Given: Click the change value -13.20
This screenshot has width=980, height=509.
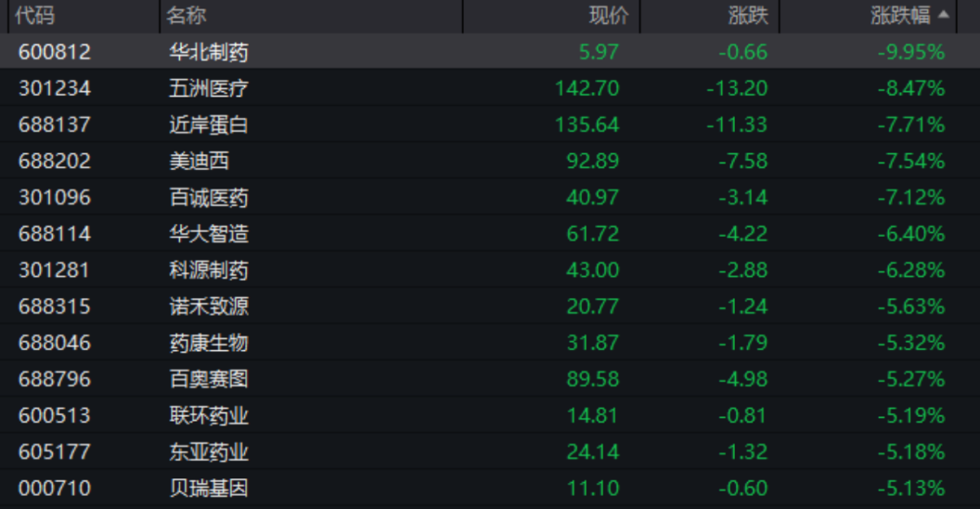Looking at the screenshot, I should pyautogui.click(x=737, y=88).
